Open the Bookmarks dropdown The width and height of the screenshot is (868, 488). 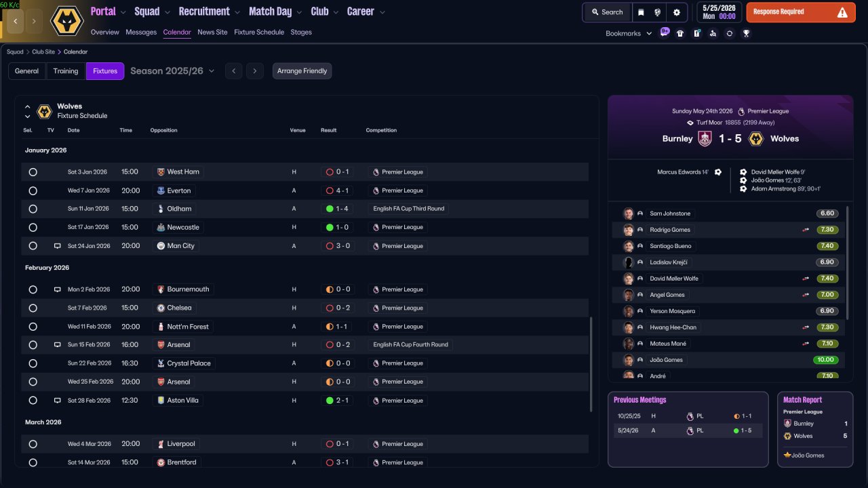pos(629,33)
